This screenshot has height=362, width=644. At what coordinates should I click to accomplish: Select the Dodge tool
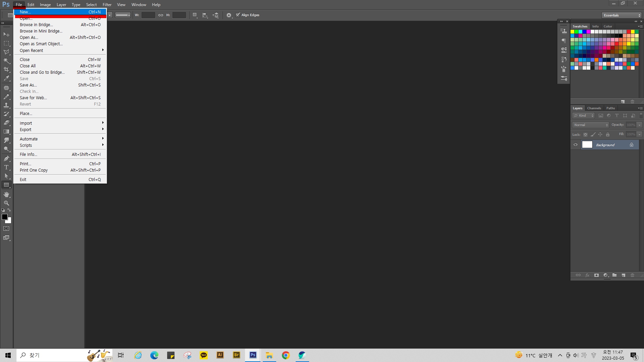click(x=6, y=149)
